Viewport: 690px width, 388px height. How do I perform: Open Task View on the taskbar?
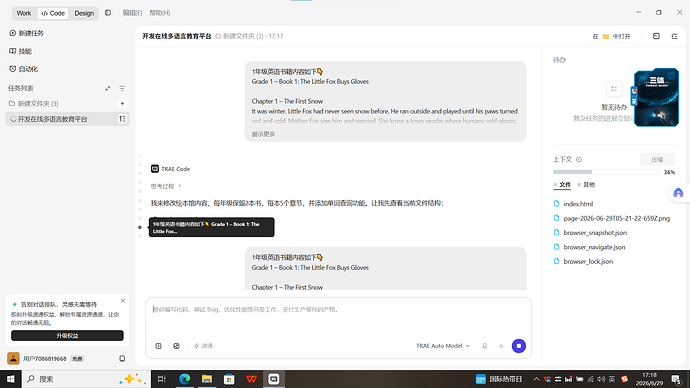click(x=161, y=379)
